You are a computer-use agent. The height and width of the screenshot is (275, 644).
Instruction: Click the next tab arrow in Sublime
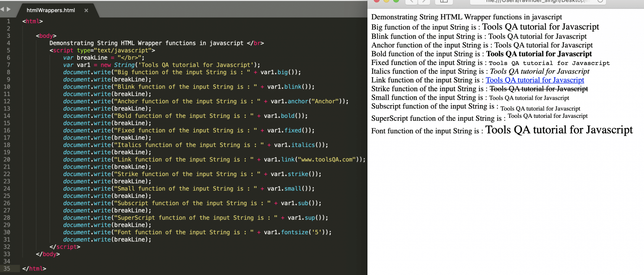click(x=9, y=9)
